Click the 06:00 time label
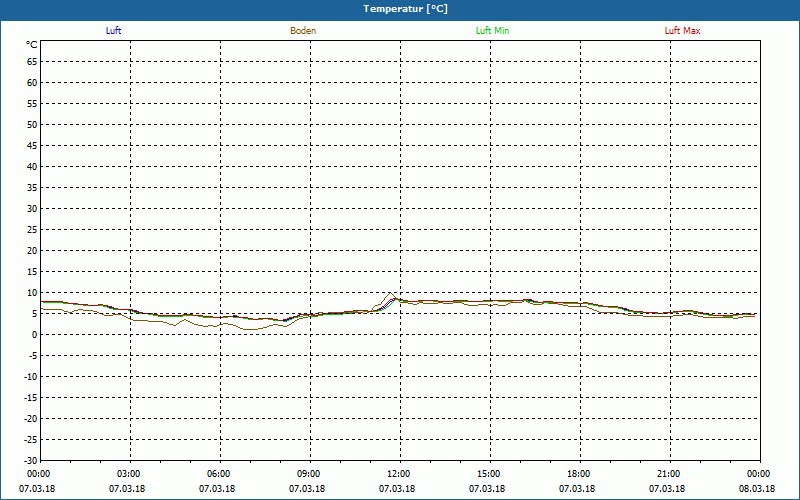This screenshot has width=800, height=500. tap(218, 474)
